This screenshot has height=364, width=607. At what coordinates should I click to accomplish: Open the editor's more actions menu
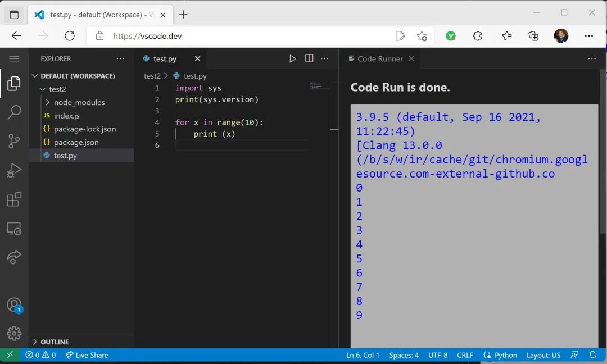click(324, 58)
